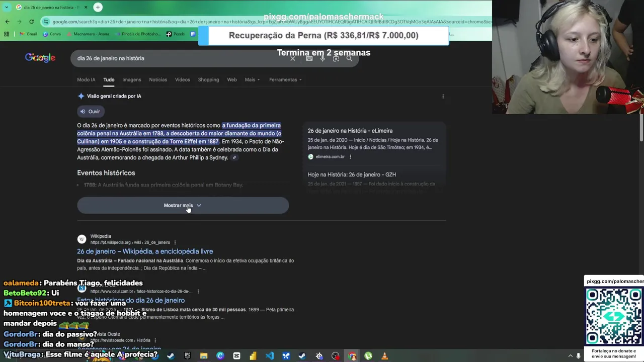The image size is (644, 362).
Task: Click the source link icon after Sydney
Action: point(234,157)
